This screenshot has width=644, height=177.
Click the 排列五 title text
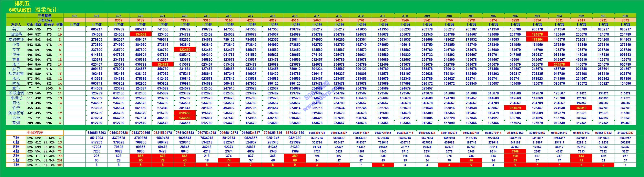tap(22, 3)
